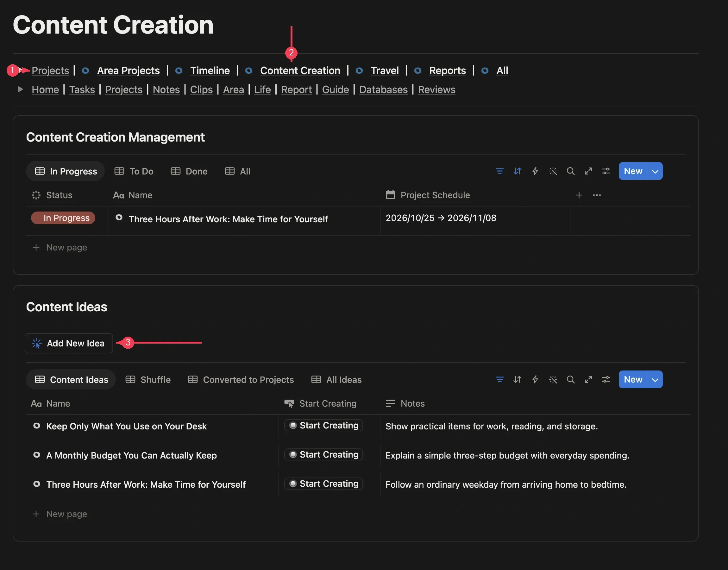Image resolution: width=728 pixels, height=570 pixels.
Task: Open Content Ideas database as full page
Action: (x=588, y=379)
